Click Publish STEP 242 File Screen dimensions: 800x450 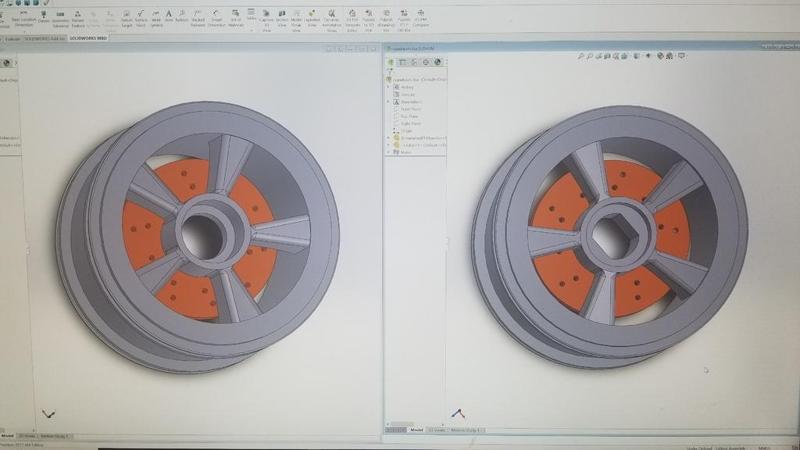(x=404, y=21)
